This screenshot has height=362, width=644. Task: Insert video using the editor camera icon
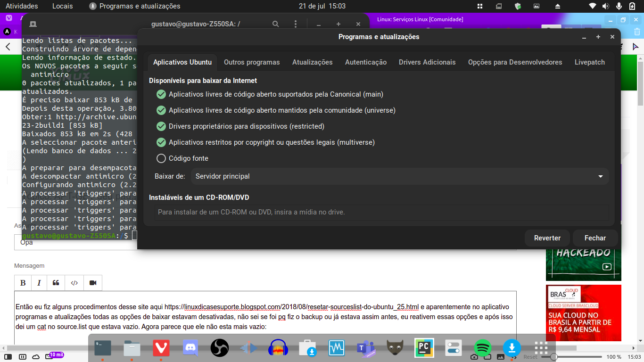93,283
